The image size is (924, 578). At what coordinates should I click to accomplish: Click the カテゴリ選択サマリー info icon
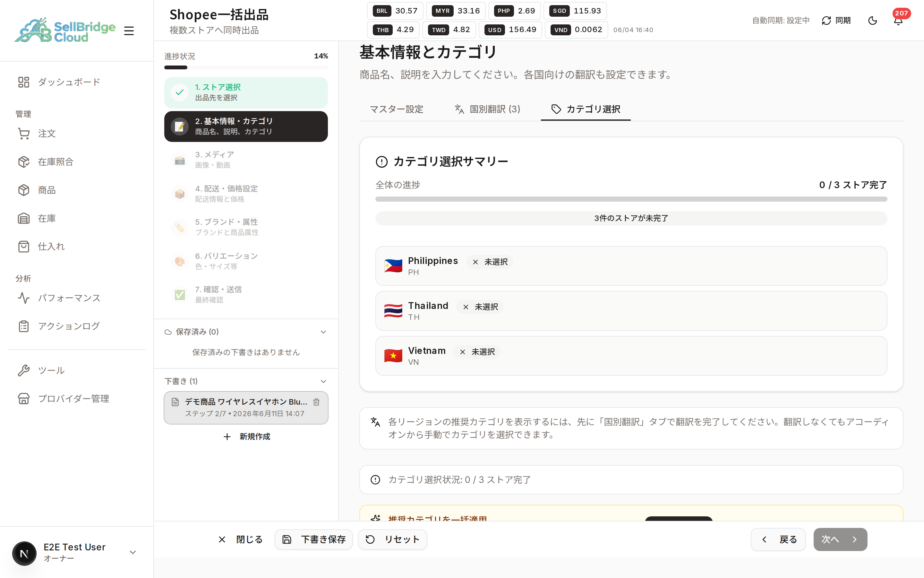tap(381, 162)
